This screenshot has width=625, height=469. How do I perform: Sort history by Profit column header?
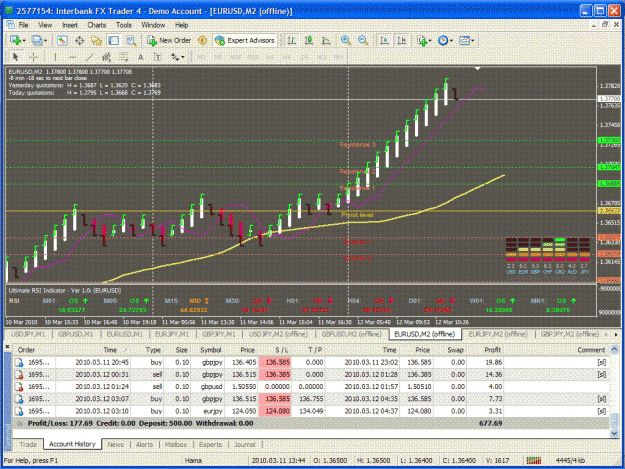493,350
